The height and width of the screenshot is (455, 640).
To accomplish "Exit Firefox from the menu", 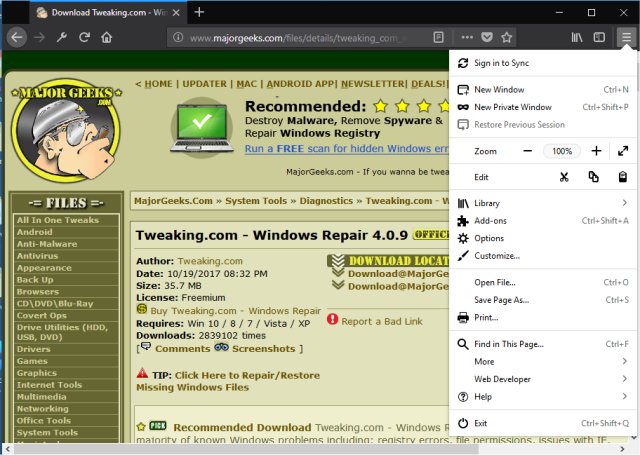I will (x=543, y=423).
